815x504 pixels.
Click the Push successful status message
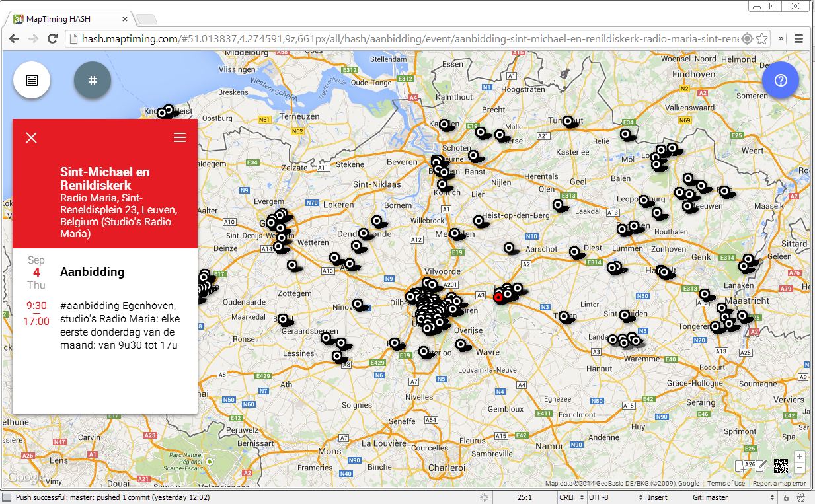[x=112, y=497]
